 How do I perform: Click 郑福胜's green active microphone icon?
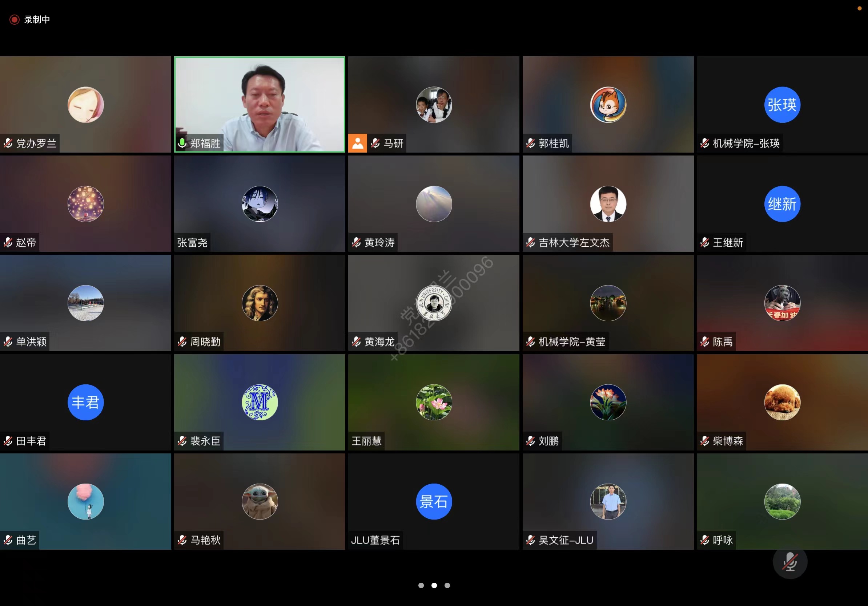(182, 143)
